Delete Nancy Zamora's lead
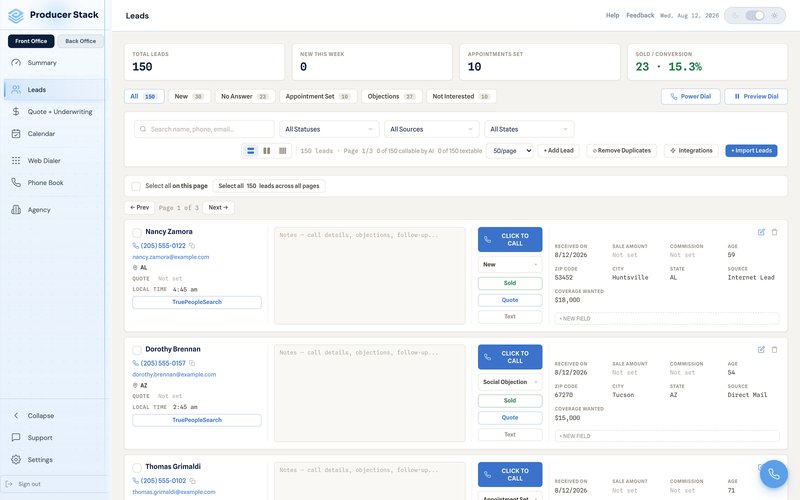 774,232
